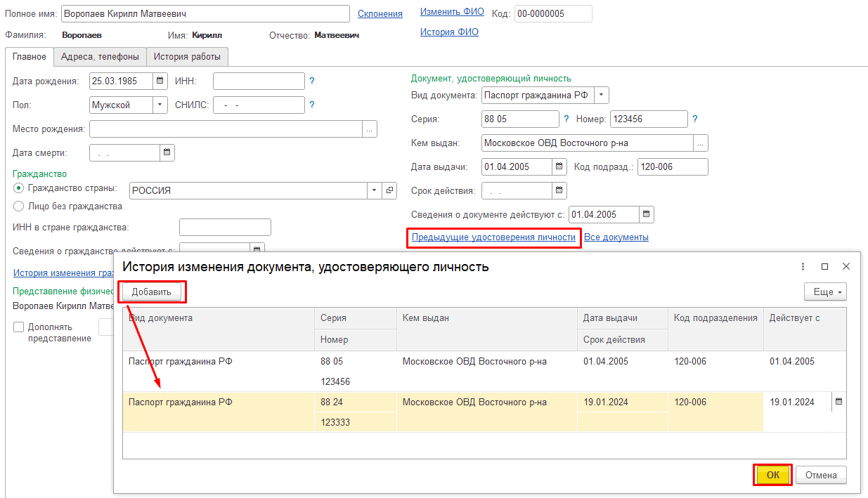868x498 pixels.
Task: Click the question mark next to ИНН
Action: click(312, 81)
